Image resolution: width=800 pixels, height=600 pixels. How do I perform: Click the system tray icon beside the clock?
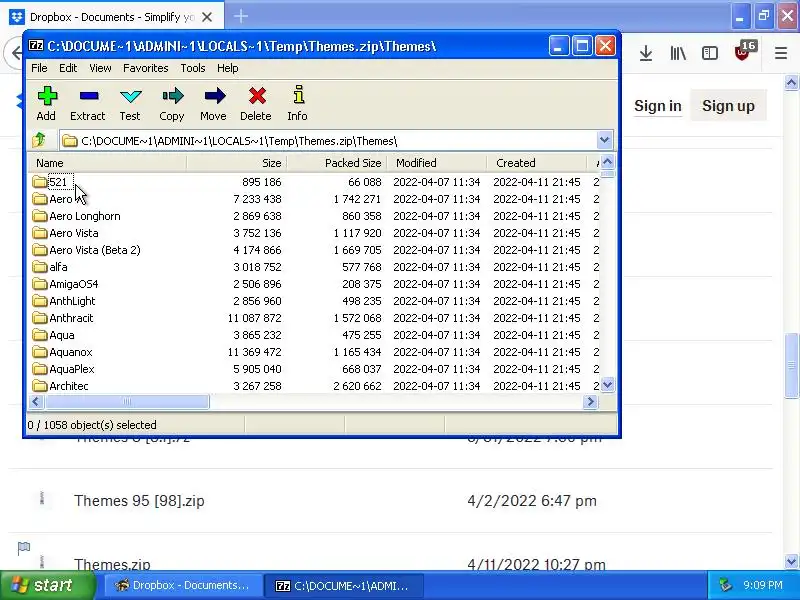(x=725, y=585)
